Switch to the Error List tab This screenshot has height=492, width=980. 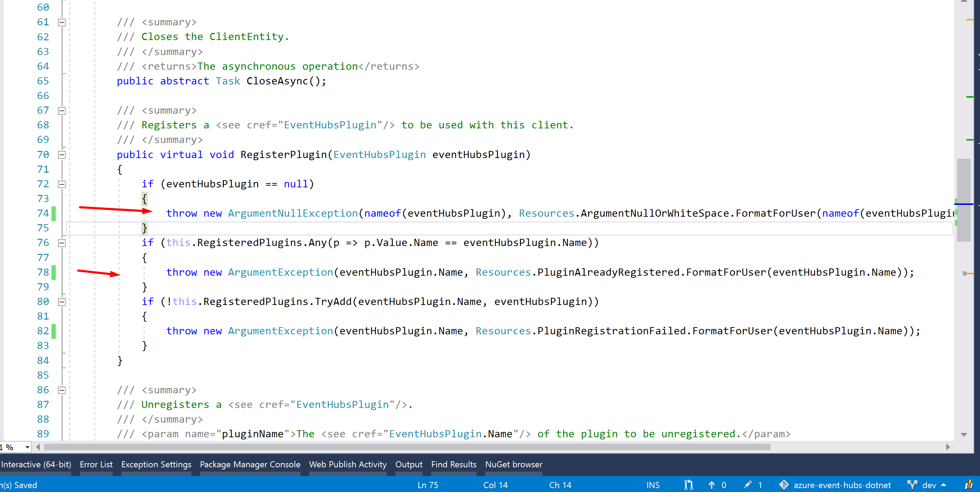coord(96,464)
